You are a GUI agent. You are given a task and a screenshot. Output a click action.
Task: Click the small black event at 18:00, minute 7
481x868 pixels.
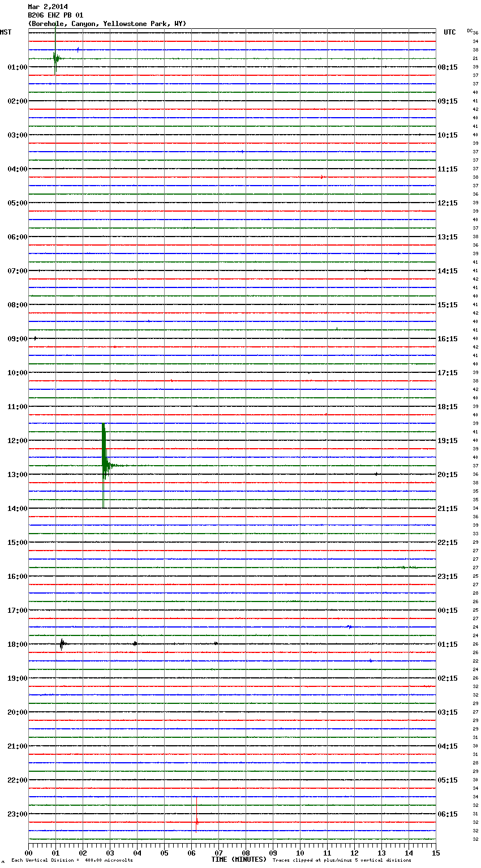[216, 643]
